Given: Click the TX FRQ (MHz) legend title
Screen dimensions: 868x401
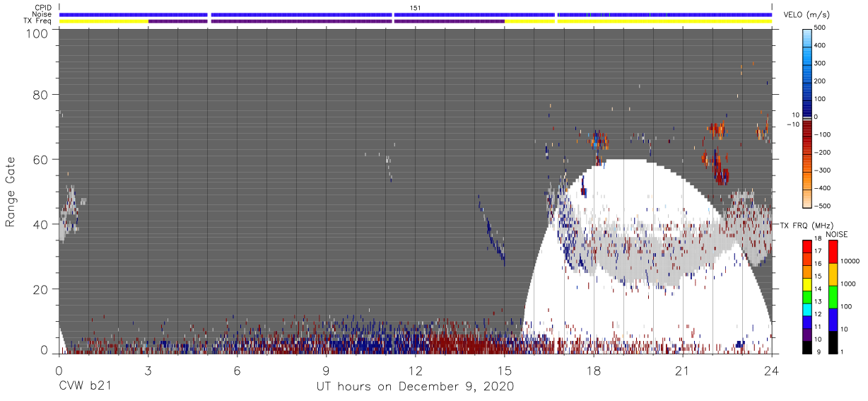Looking at the screenshot, I should coord(806,225).
